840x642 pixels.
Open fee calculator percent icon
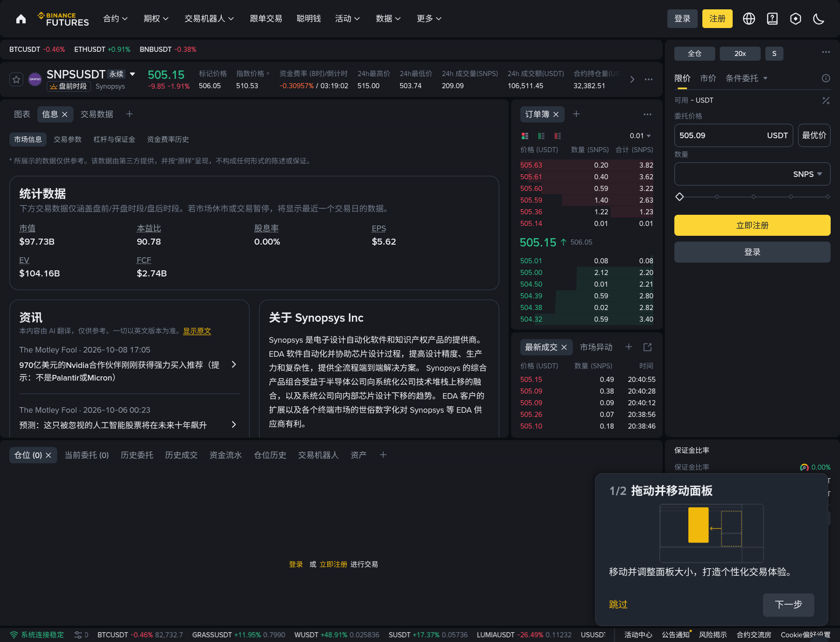pyautogui.click(x=826, y=100)
